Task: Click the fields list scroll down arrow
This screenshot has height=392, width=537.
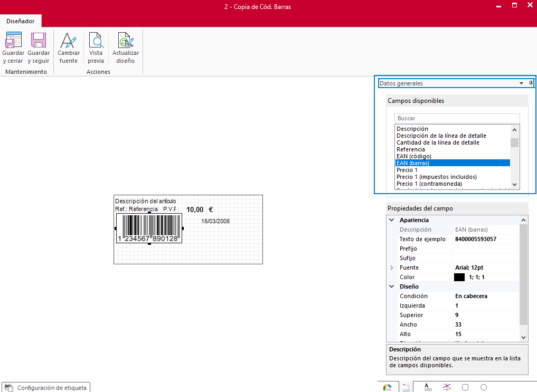Action: (x=514, y=184)
